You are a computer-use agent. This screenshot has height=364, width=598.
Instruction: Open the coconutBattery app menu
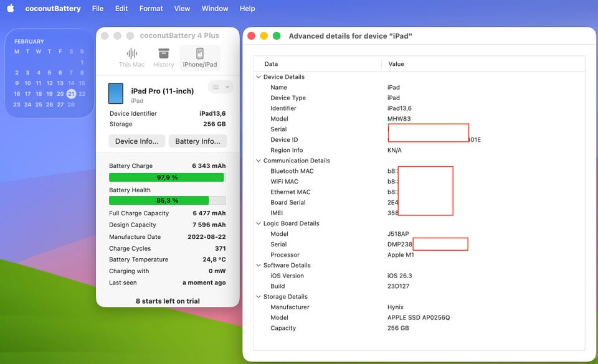tap(53, 8)
